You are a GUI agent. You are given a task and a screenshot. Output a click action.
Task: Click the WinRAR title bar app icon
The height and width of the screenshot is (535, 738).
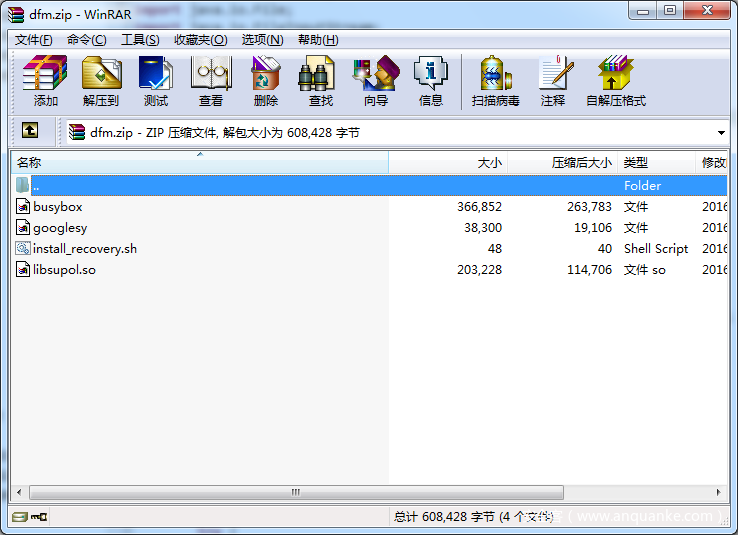pos(16,15)
